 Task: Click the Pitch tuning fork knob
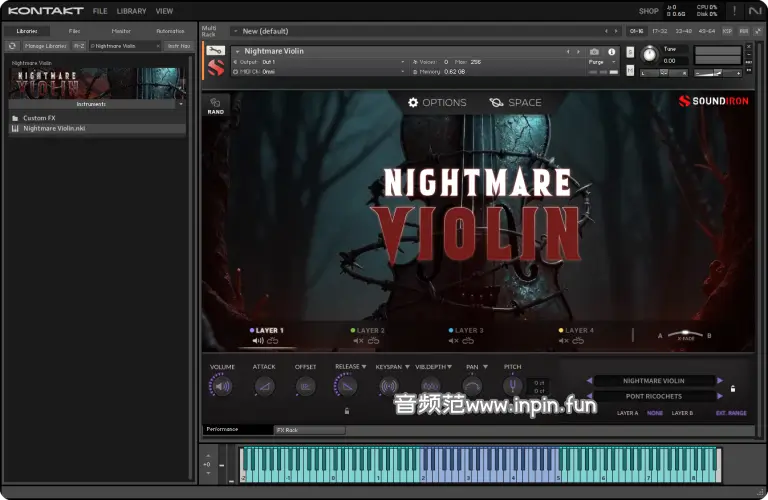point(512,386)
